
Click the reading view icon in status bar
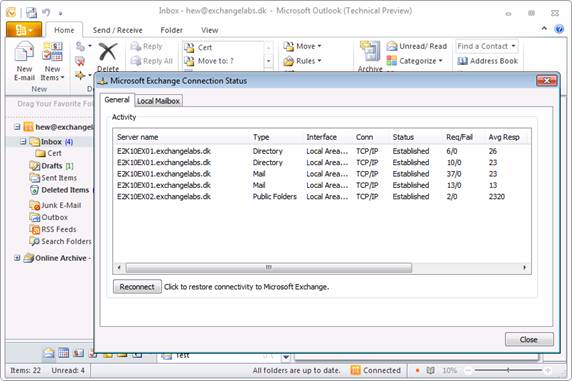point(430,370)
